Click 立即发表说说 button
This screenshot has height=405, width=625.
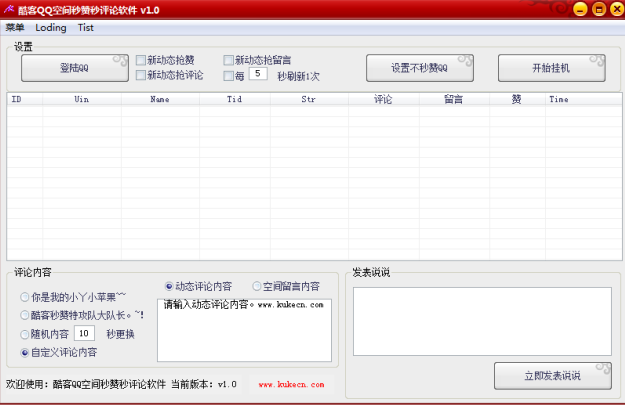(552, 376)
